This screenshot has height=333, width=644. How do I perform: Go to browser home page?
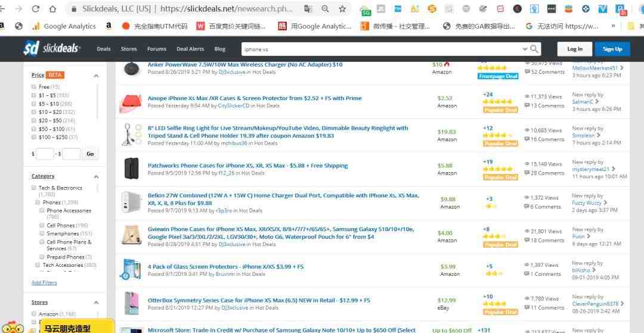[x=52, y=8]
